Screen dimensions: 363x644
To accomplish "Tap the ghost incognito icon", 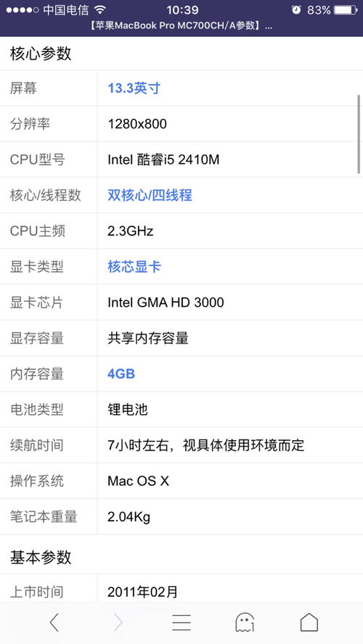I will [x=245, y=622].
